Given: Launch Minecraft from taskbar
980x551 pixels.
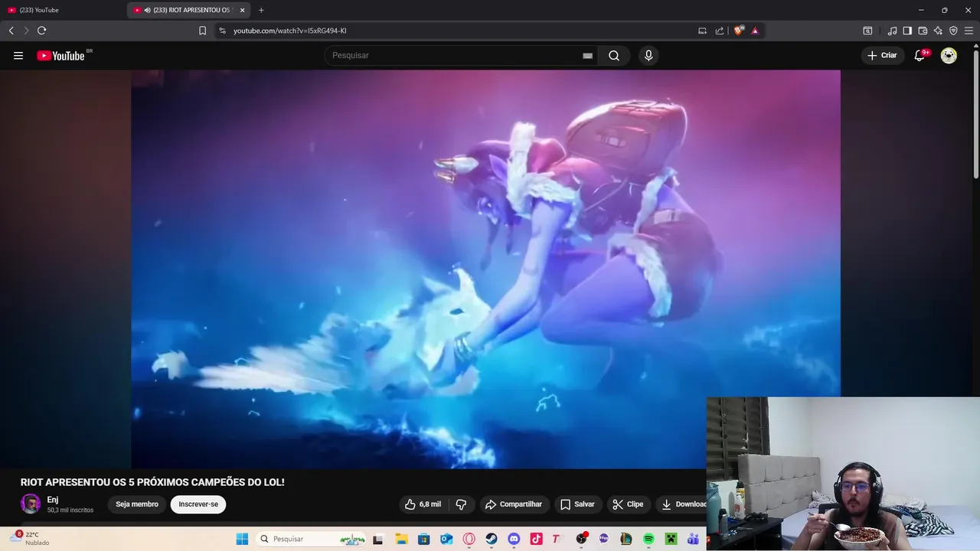Looking at the screenshot, I should click(671, 539).
